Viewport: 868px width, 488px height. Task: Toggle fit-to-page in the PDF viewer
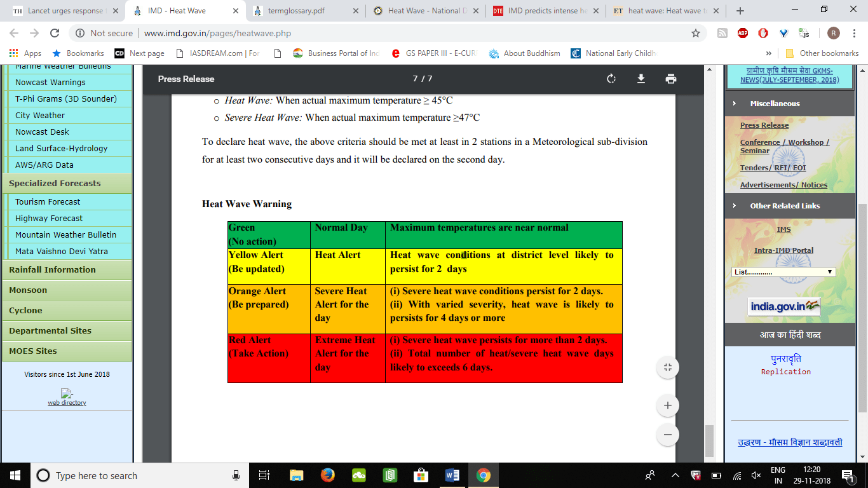click(667, 367)
